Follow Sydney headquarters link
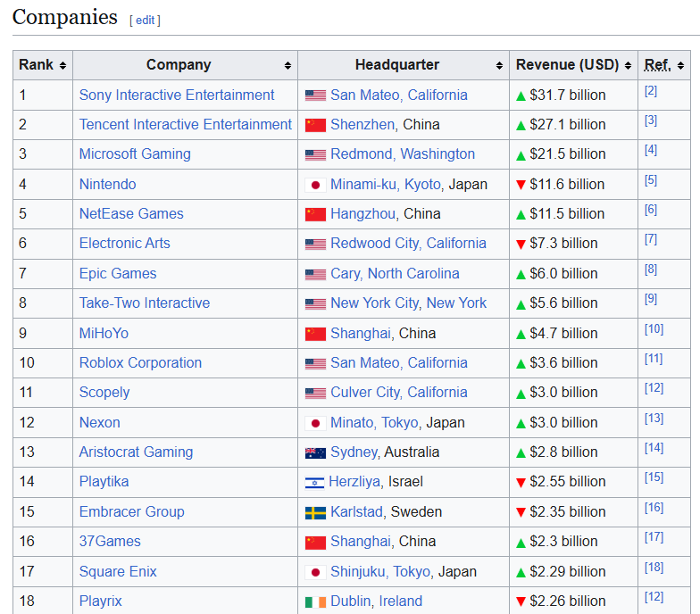 (x=354, y=452)
